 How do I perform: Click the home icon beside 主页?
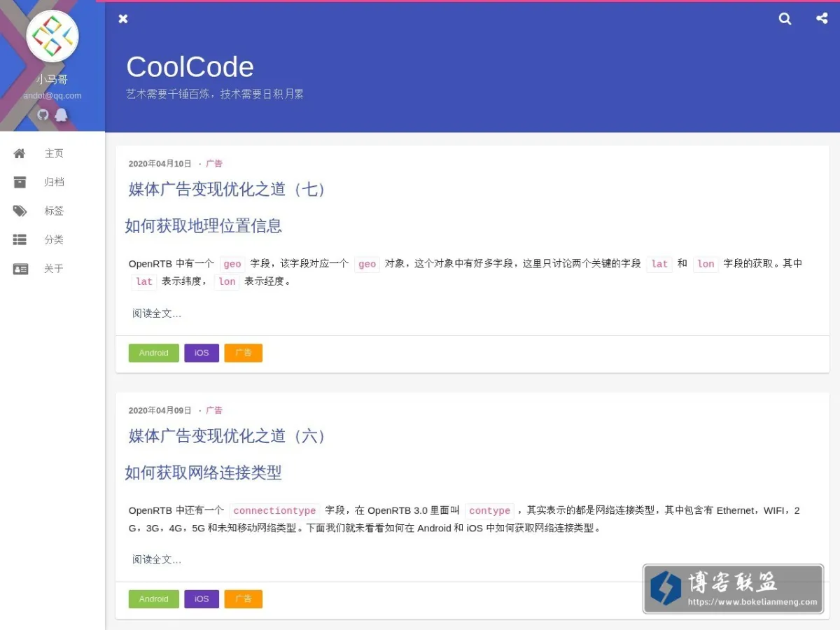(20, 153)
